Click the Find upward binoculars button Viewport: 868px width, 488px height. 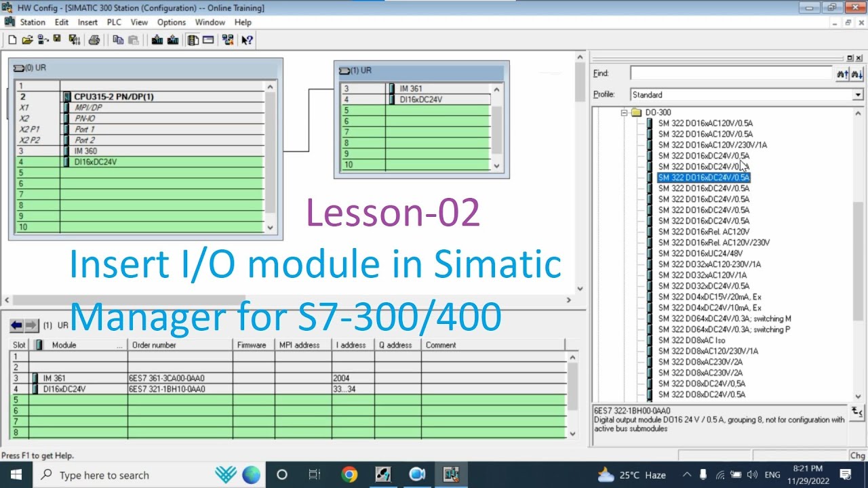(x=842, y=73)
